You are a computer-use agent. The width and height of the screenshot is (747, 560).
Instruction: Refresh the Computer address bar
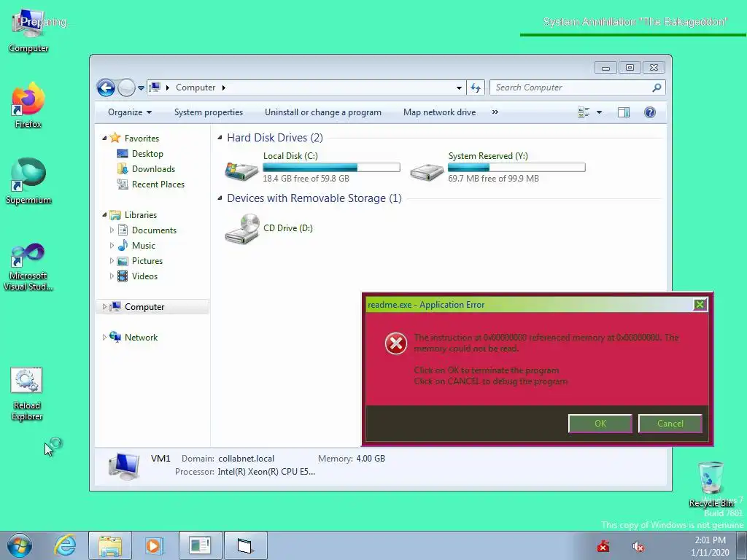pos(476,87)
